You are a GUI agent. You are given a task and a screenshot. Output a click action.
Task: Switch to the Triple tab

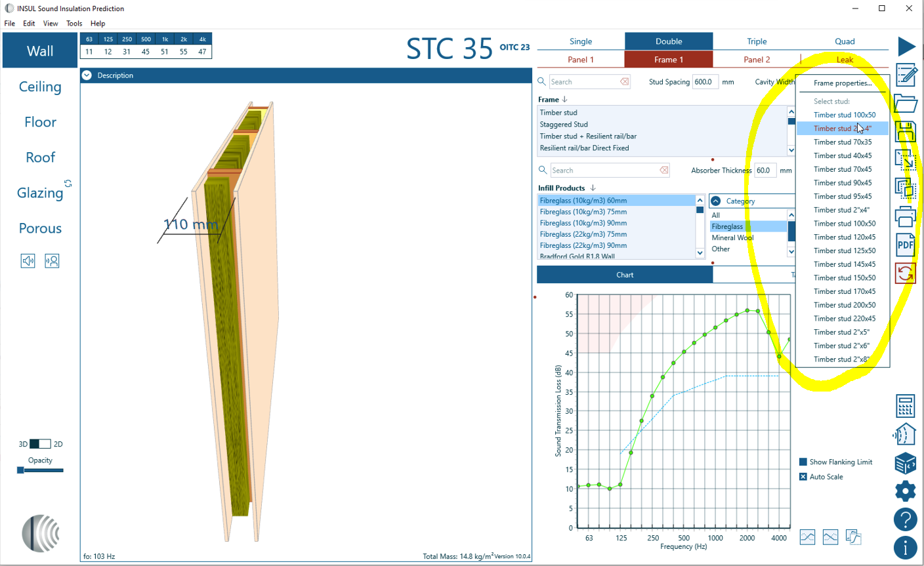[x=757, y=41]
